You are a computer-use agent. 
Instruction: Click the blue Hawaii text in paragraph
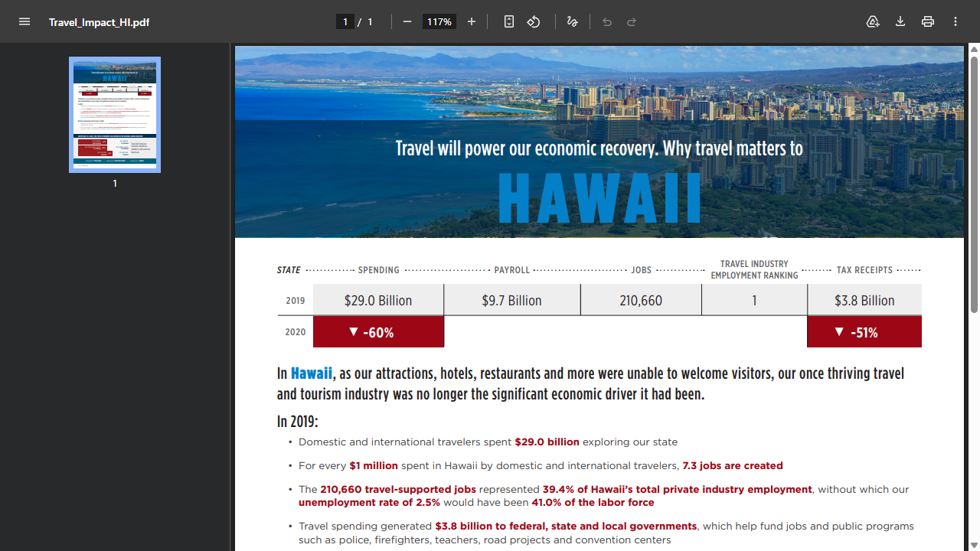[312, 373]
